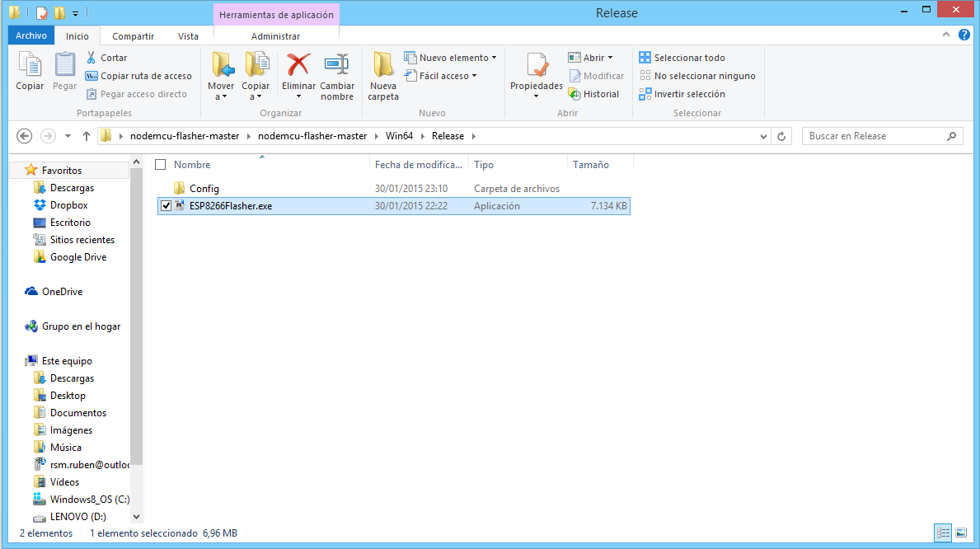The height and width of the screenshot is (549, 980).
Task: Open the Archivo menu
Action: 31,36
